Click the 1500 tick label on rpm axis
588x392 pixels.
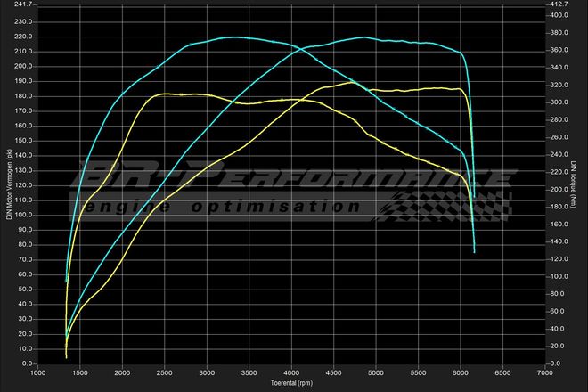pos(80,372)
